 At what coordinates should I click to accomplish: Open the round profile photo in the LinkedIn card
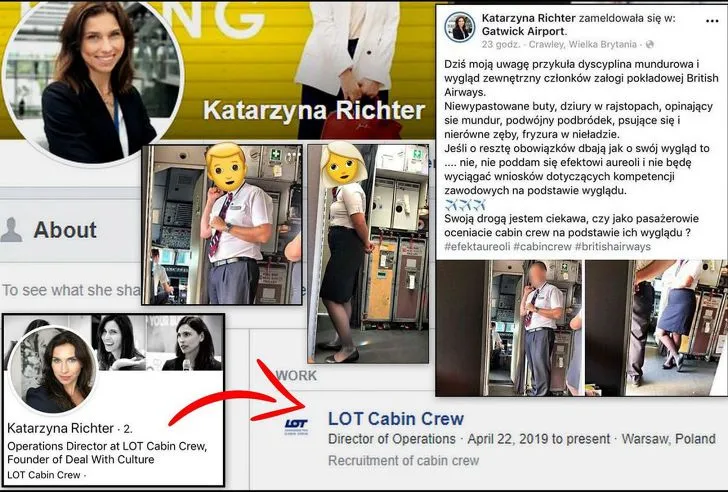click(52, 370)
